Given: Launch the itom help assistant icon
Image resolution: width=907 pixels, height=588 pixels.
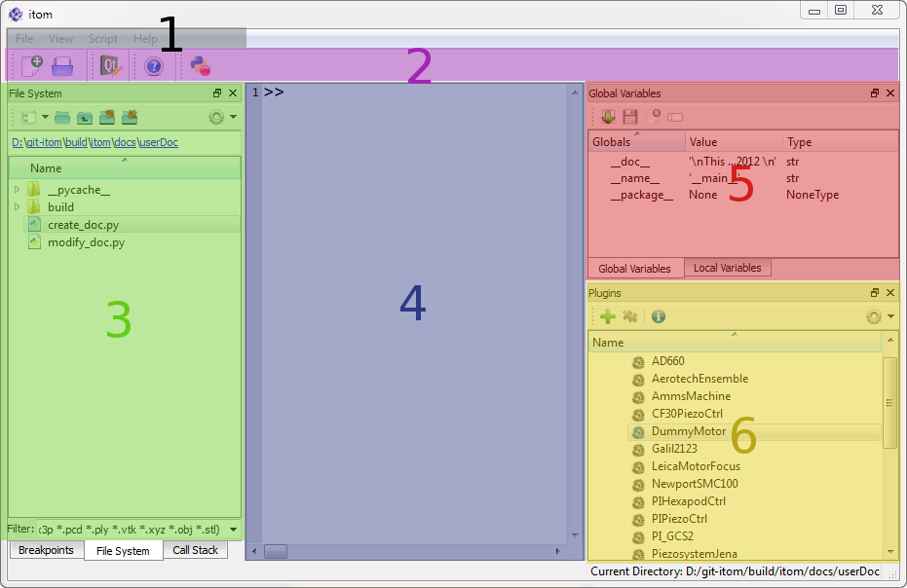Looking at the screenshot, I should [x=153, y=65].
